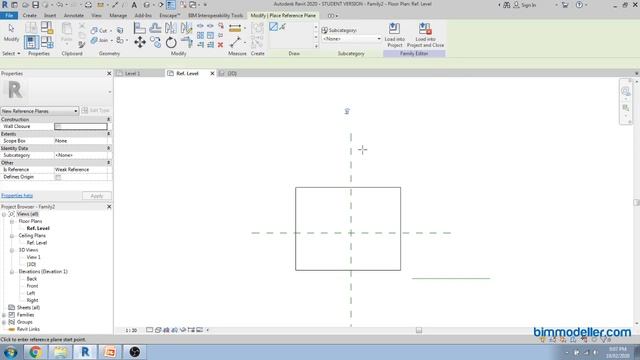The width and height of the screenshot is (640, 360).
Task: Close the Ref. Level view tab
Action: tap(212, 73)
